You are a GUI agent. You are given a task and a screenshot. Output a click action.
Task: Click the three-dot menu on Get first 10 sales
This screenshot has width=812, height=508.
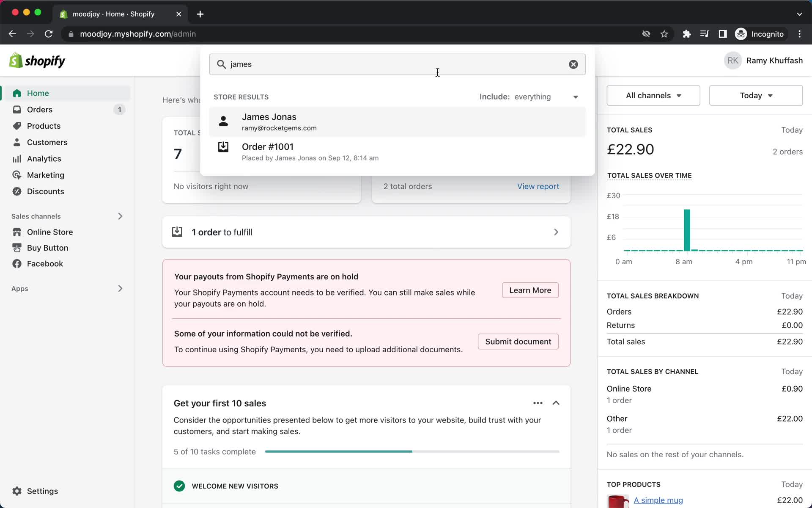pos(538,403)
